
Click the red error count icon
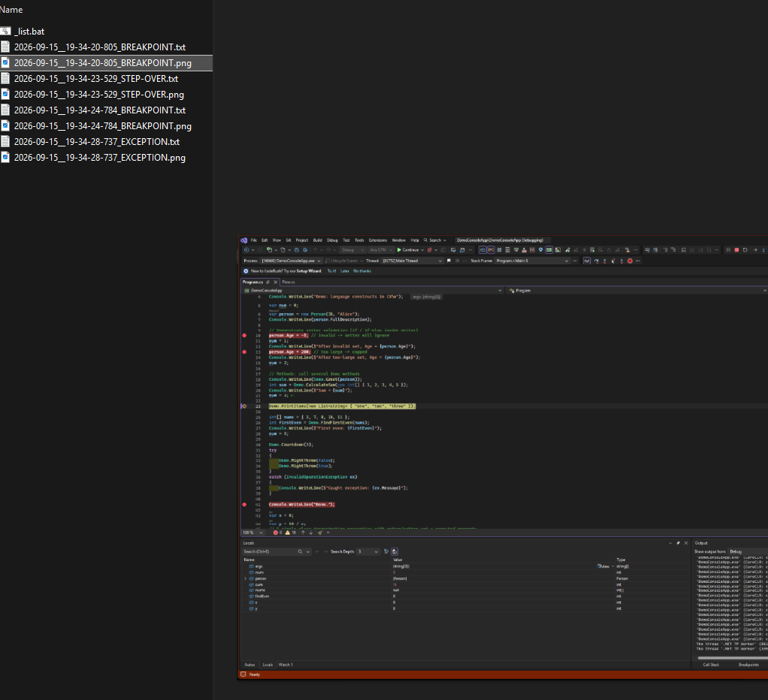[277, 533]
